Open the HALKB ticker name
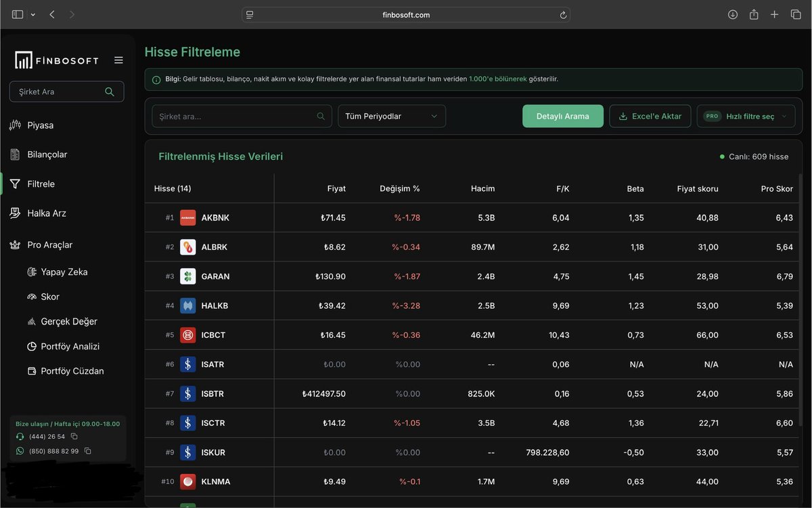 pos(215,305)
